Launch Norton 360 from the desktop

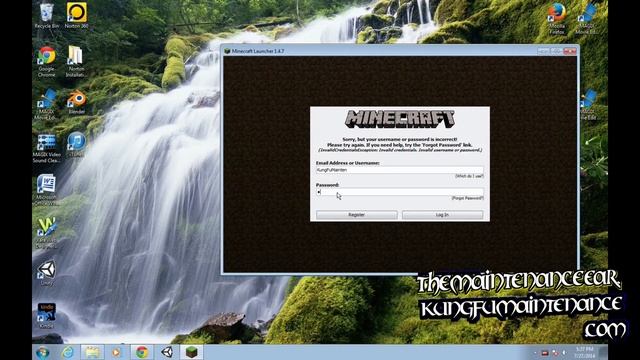pyautogui.click(x=76, y=15)
